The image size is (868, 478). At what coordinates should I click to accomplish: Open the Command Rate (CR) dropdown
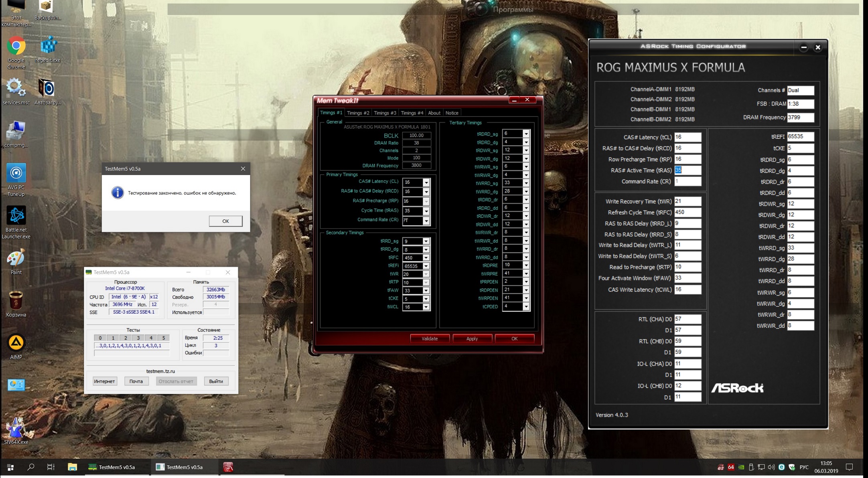[x=426, y=221]
